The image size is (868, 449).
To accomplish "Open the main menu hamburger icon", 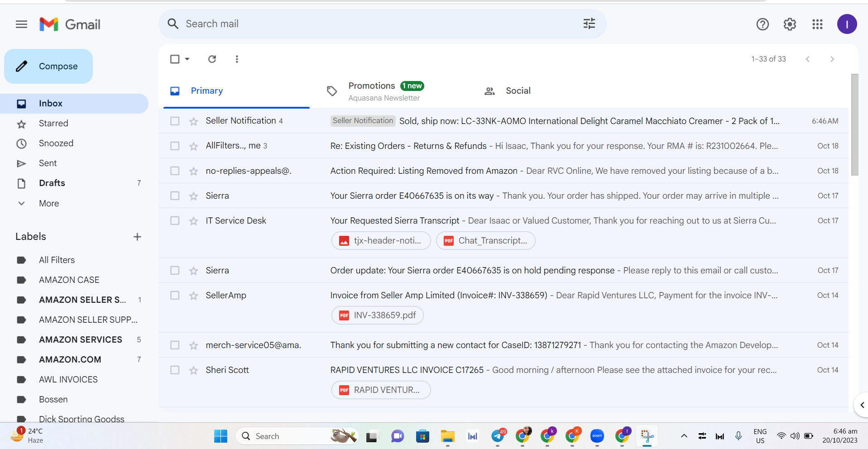I will point(21,24).
